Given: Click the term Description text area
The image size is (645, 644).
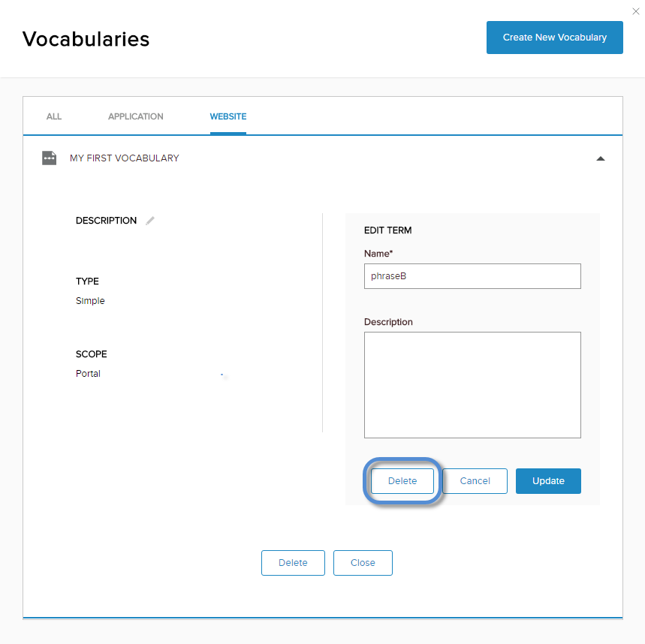Looking at the screenshot, I should tap(472, 385).
